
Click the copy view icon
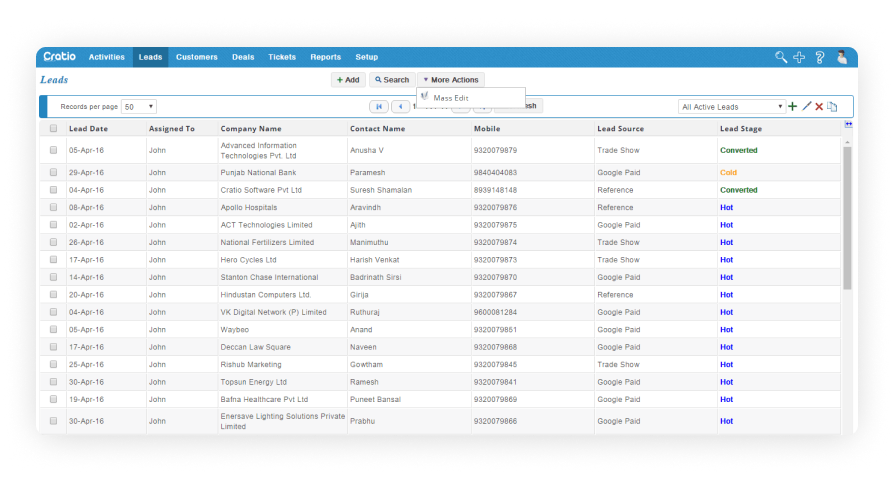(x=832, y=106)
